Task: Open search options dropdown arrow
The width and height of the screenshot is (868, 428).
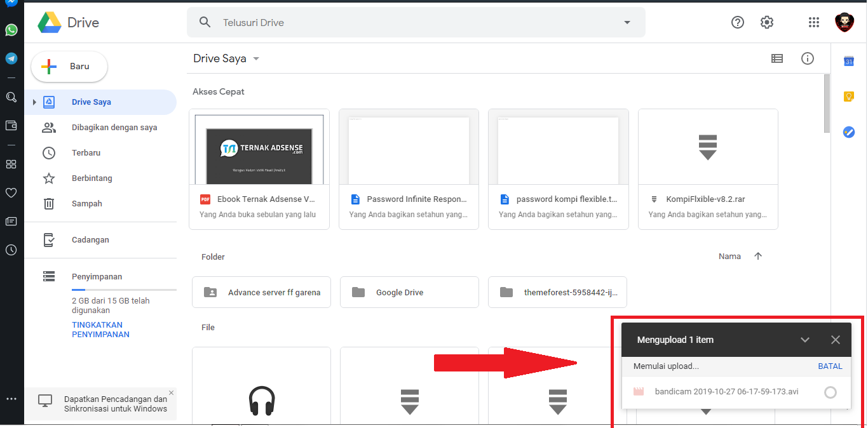Action: [627, 22]
